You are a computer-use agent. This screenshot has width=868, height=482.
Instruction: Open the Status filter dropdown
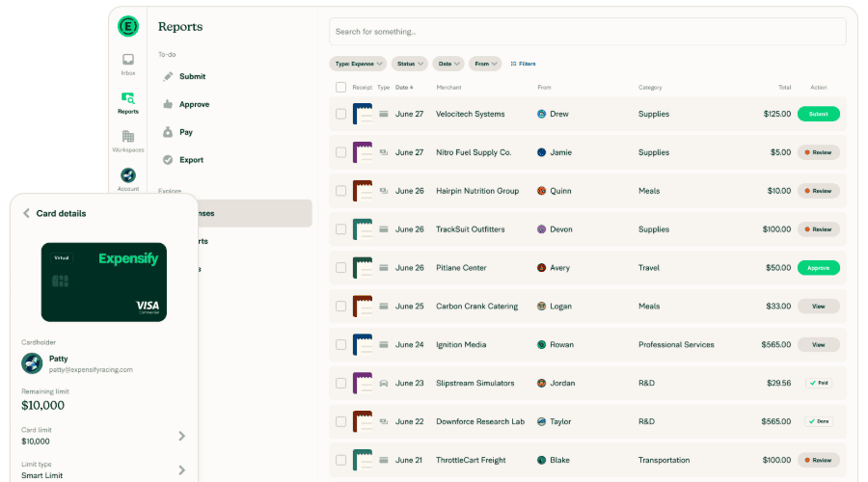[409, 64]
